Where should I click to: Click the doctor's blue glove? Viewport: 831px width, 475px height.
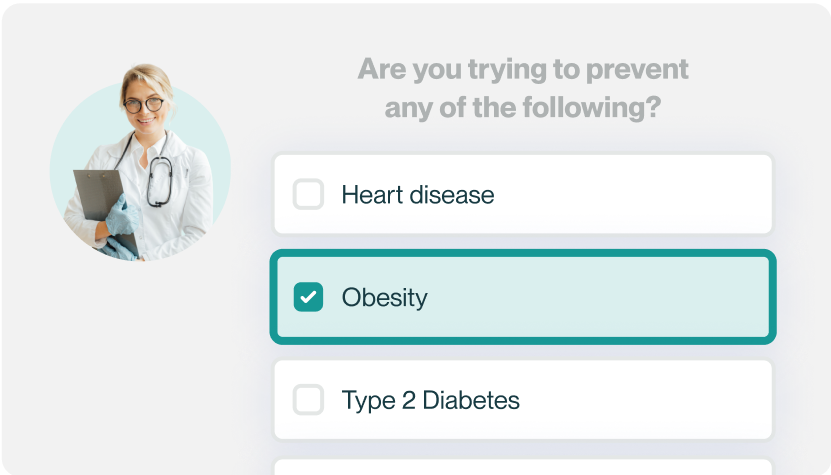[123, 215]
